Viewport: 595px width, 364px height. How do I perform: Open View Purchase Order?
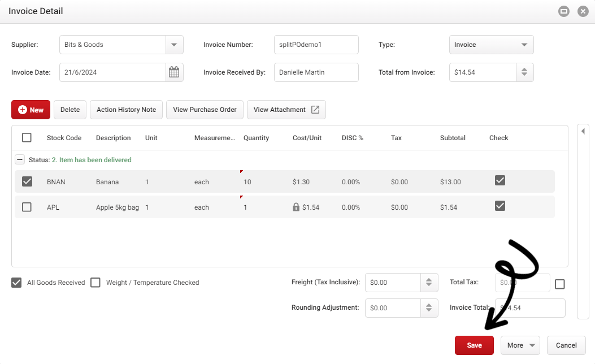pos(205,110)
